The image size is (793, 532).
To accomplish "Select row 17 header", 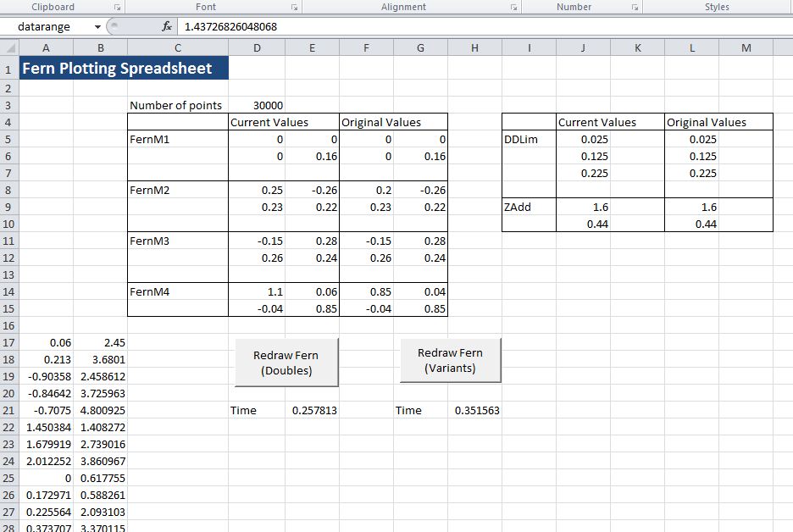I will click(x=8, y=343).
